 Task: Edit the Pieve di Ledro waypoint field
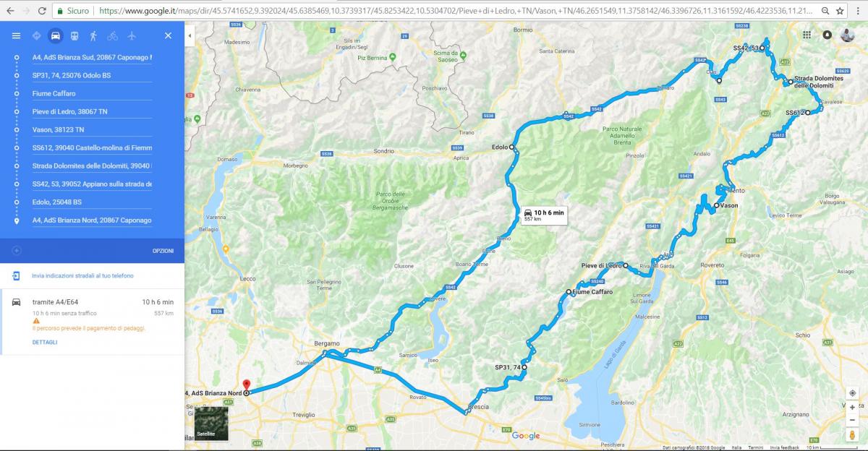92,111
